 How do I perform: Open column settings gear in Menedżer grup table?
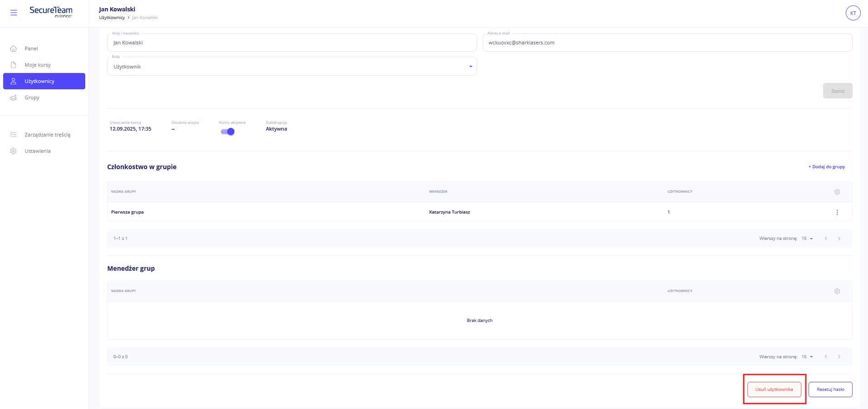coord(837,291)
